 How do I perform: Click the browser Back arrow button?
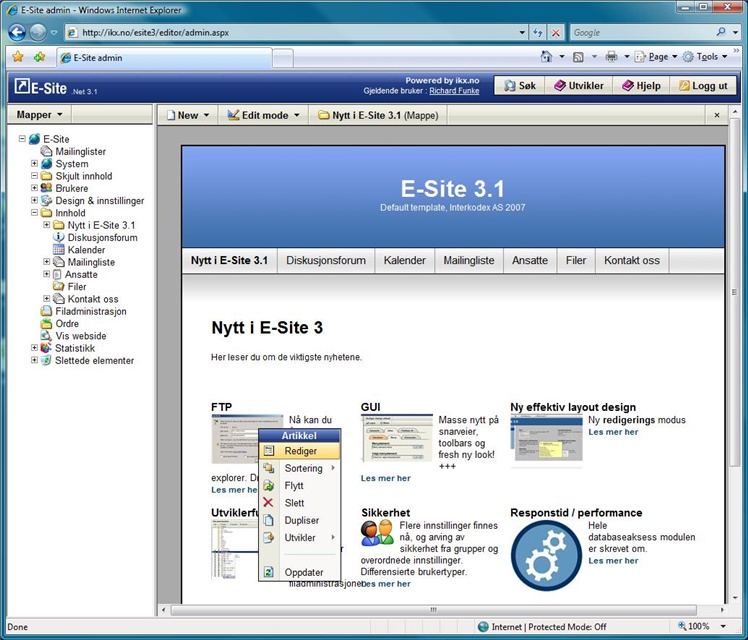pos(18,32)
